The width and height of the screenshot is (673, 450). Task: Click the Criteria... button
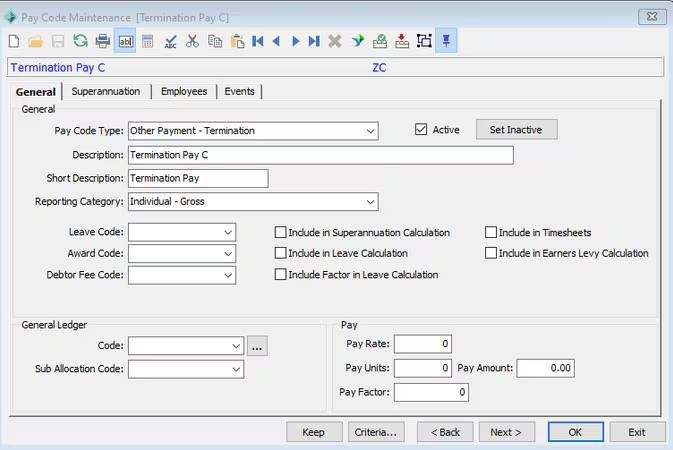[x=377, y=432]
